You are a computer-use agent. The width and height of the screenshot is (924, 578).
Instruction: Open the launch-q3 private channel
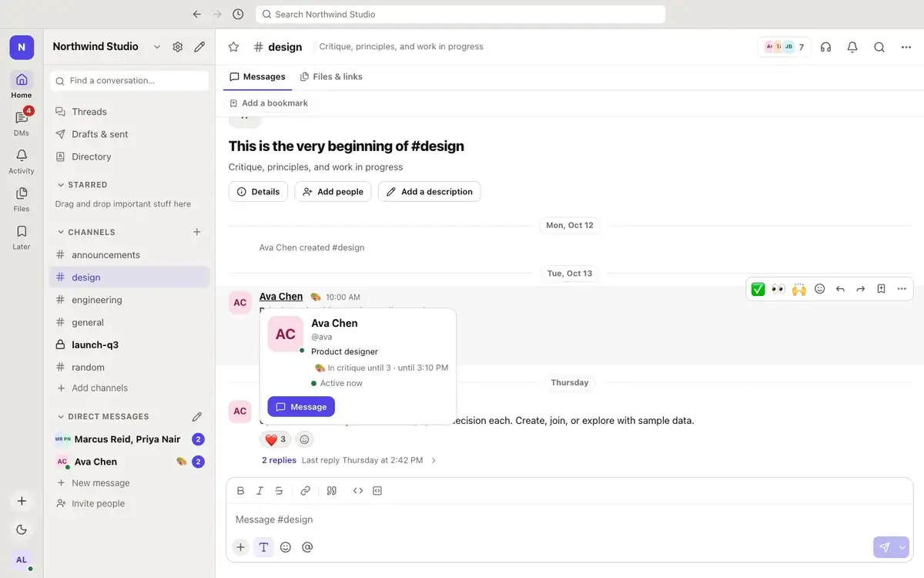[129, 344]
